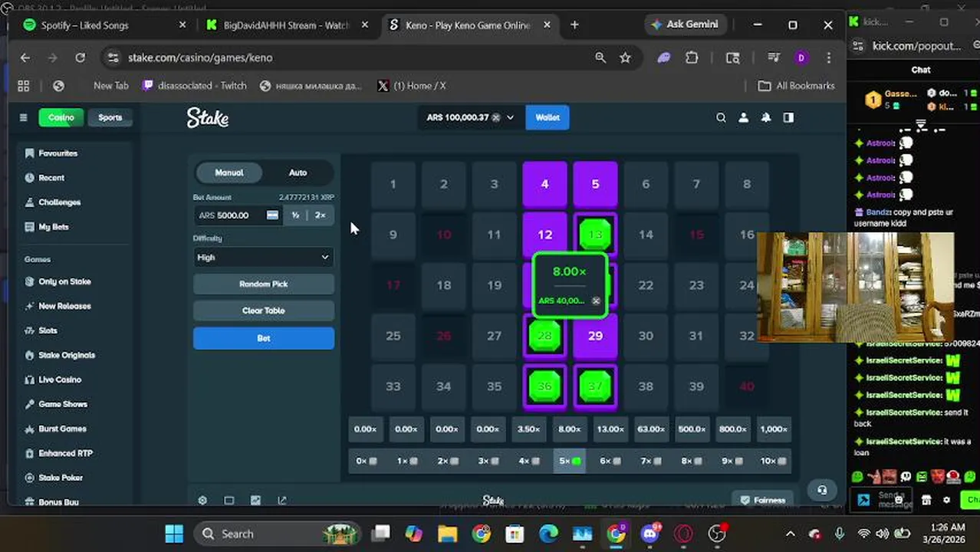Double the bet with 2× button
980x552 pixels.
click(x=321, y=215)
